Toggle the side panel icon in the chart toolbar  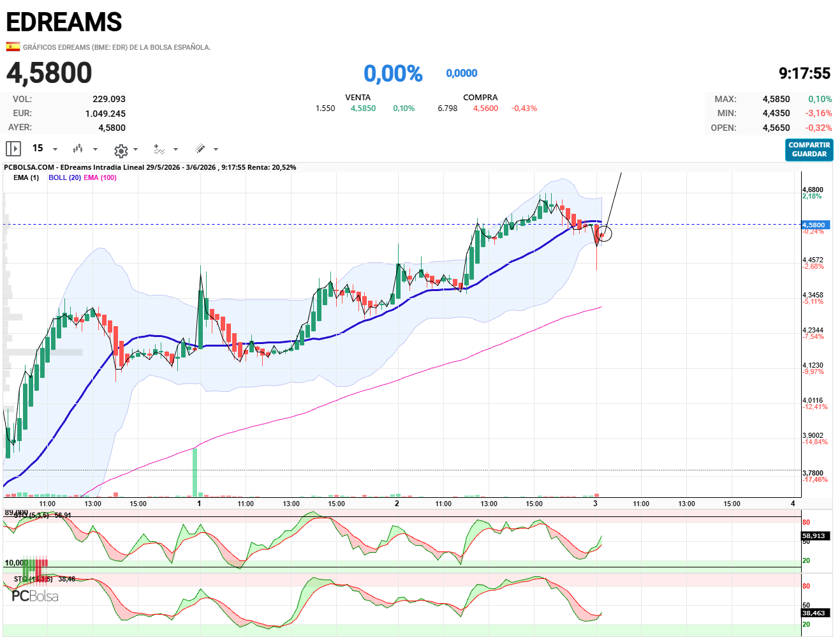13,149
